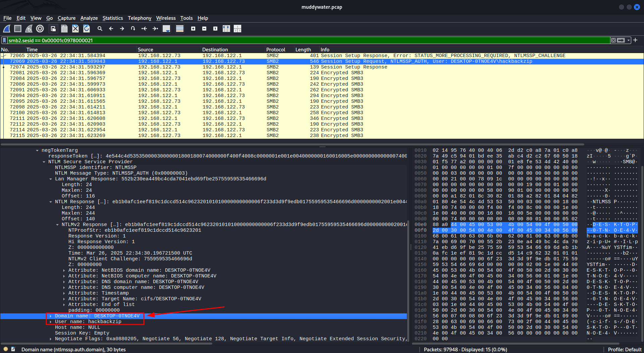Sort packets by Time column
This screenshot has height=353, width=644.
pyautogui.click(x=81, y=49)
